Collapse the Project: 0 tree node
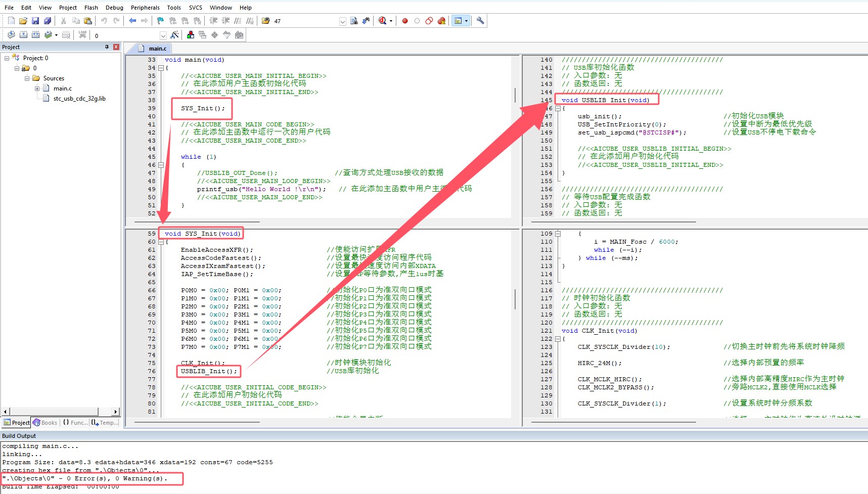The height and width of the screenshot is (494, 868). coord(7,58)
